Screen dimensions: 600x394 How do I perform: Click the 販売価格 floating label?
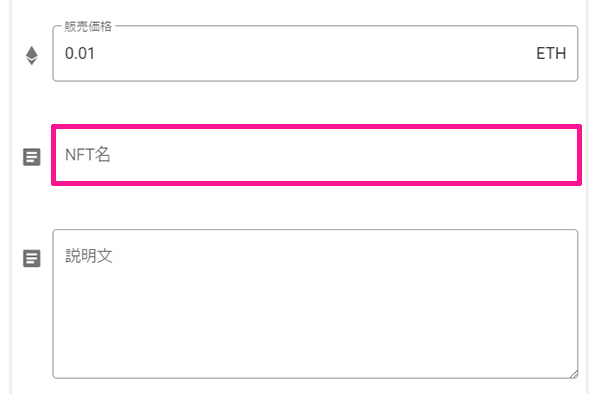point(88,26)
